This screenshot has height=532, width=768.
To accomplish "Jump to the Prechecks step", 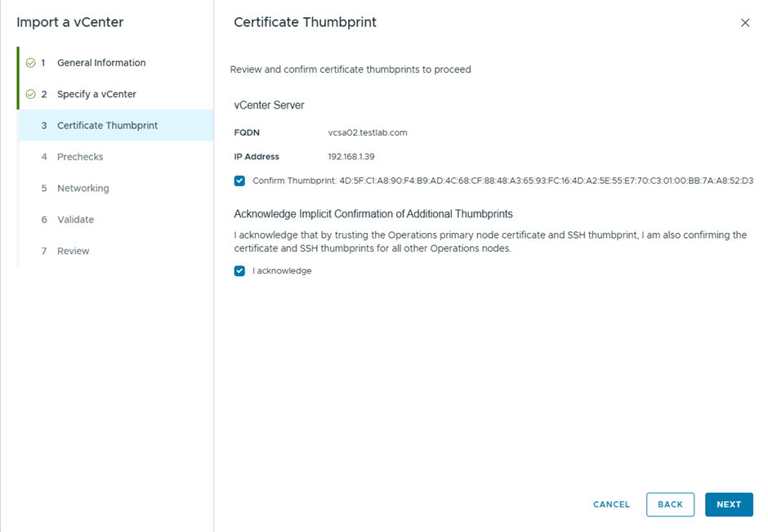I will [80, 157].
